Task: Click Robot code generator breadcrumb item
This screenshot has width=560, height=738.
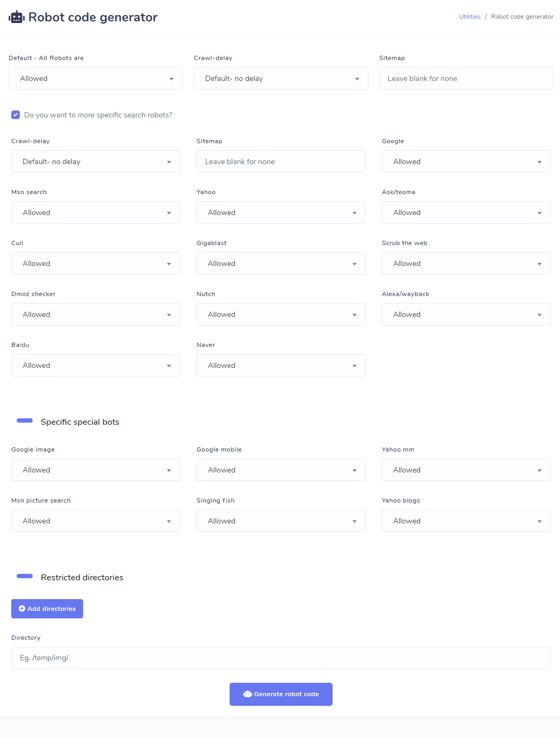Action: (522, 17)
